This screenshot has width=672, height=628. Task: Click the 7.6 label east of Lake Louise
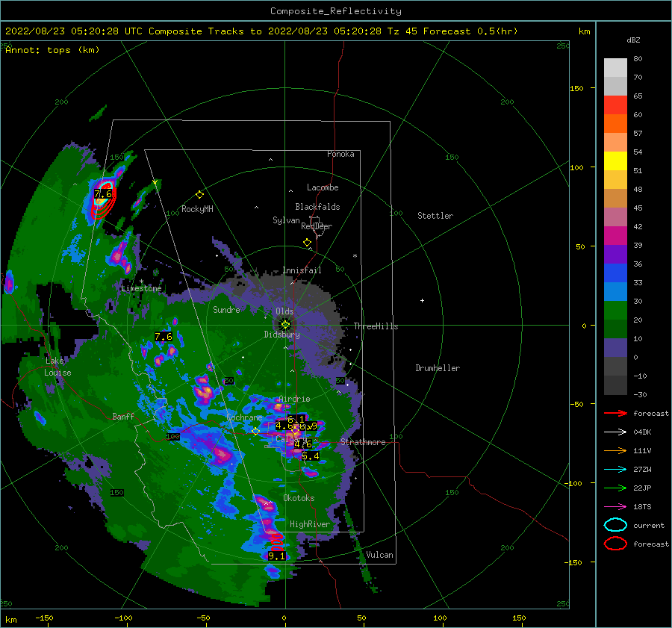pos(164,337)
